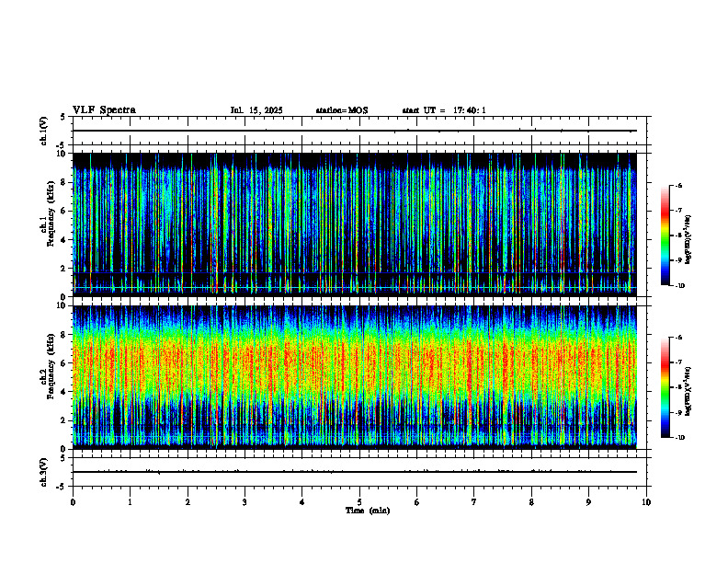Image resolution: width=728 pixels, height=563 pixels.
Task: Select the ch.2 colorbar log(PSD) unit label
Action: [x=688, y=392]
